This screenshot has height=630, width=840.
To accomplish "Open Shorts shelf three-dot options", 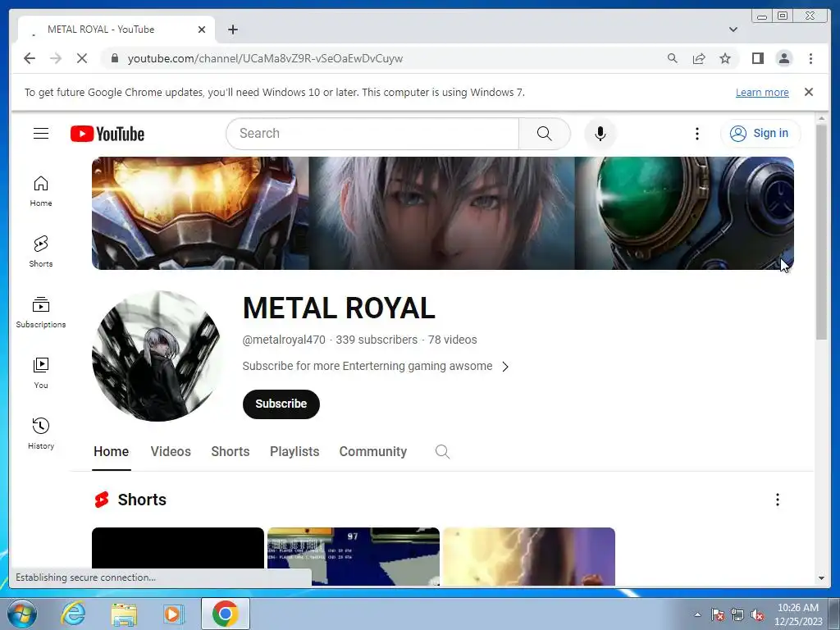I will tap(778, 500).
